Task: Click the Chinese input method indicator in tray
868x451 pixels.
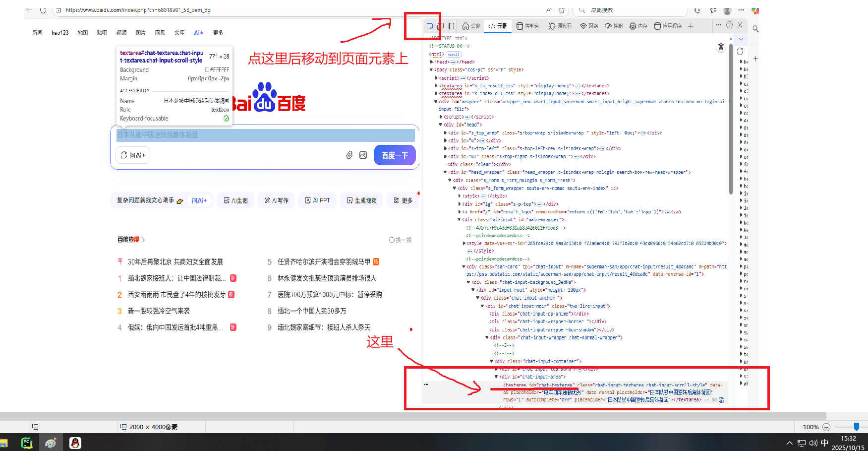Action: point(824,443)
